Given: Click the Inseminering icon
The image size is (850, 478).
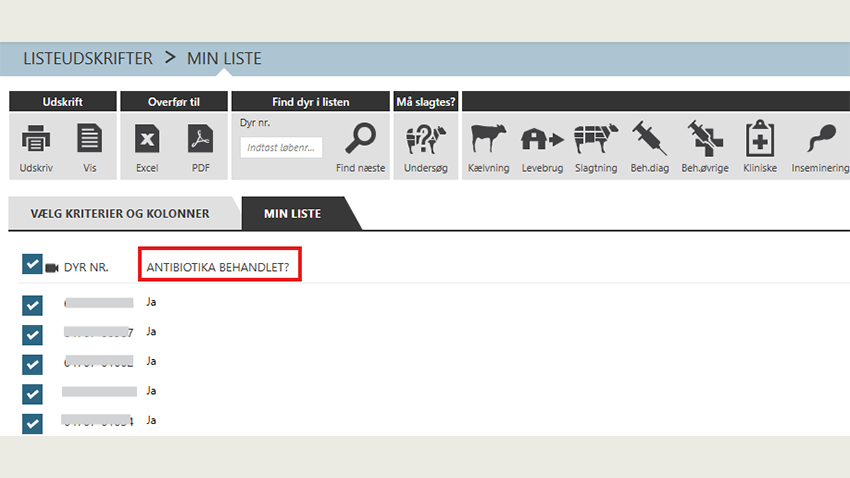Looking at the screenshot, I should click(x=820, y=138).
